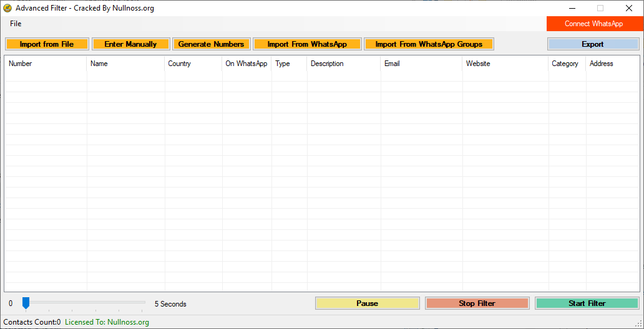This screenshot has height=329, width=644.
Task: Click Category column header
Action: (x=567, y=64)
